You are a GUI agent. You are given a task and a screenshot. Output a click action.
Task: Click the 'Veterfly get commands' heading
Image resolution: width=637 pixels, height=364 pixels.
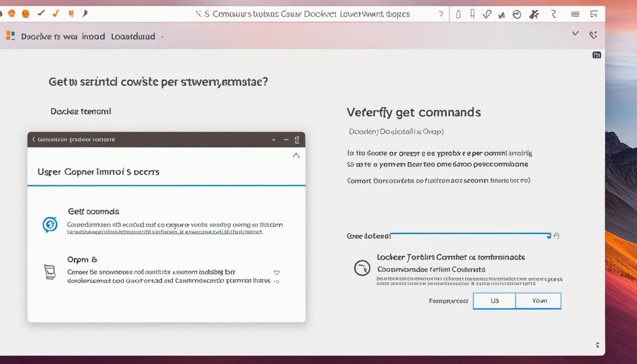pyautogui.click(x=414, y=112)
